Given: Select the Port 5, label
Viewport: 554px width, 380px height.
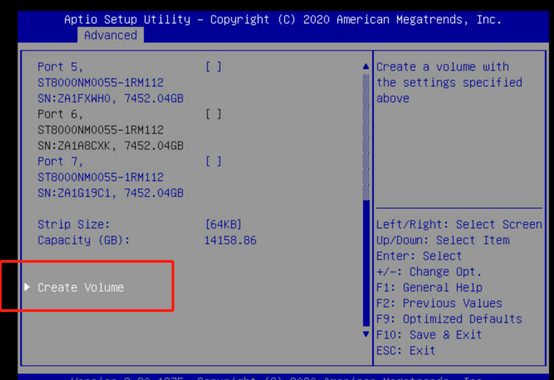Looking at the screenshot, I should point(60,67).
